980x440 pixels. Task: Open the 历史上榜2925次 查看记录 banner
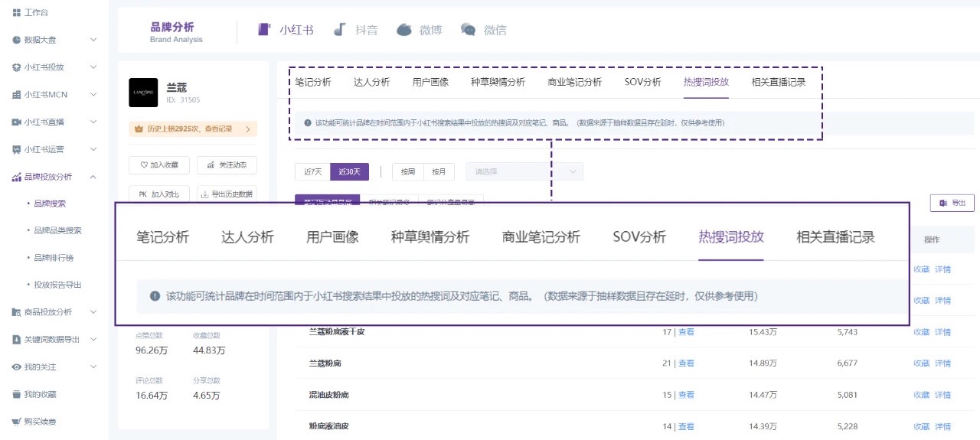click(x=193, y=129)
